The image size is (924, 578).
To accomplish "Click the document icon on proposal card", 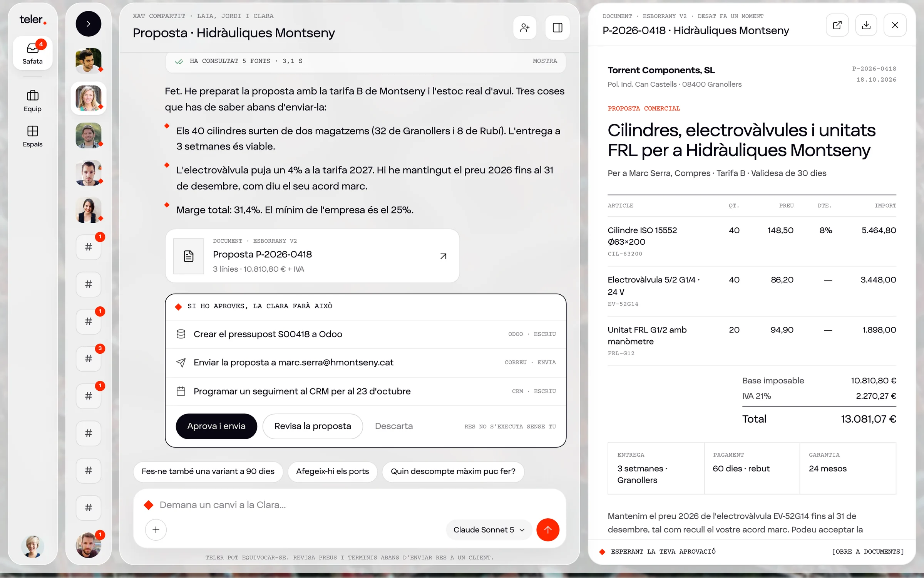I will [189, 256].
